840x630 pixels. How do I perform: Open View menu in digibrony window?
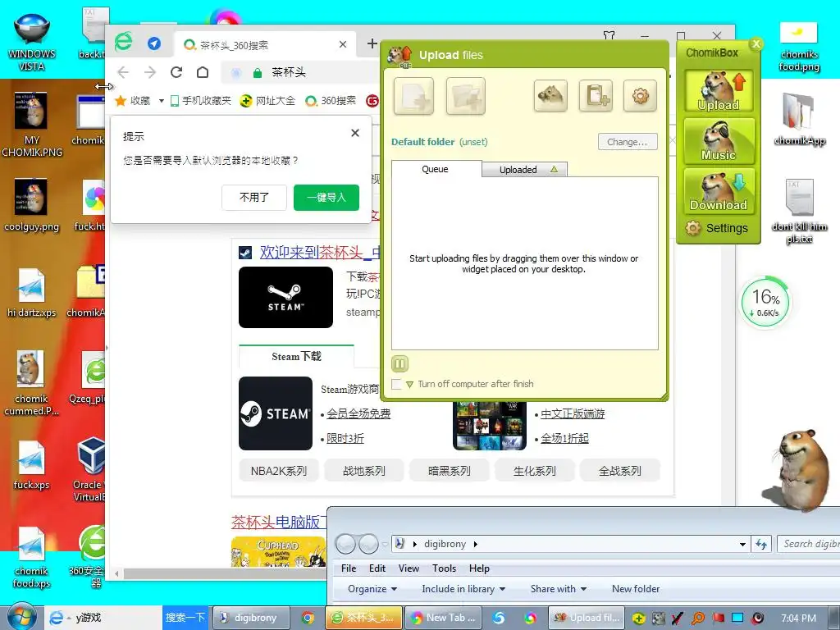(409, 568)
